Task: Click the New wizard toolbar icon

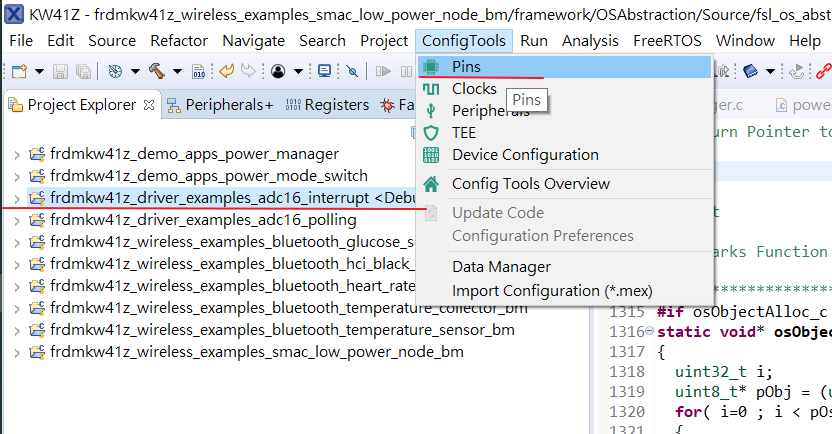Action: pyautogui.click(x=20, y=71)
